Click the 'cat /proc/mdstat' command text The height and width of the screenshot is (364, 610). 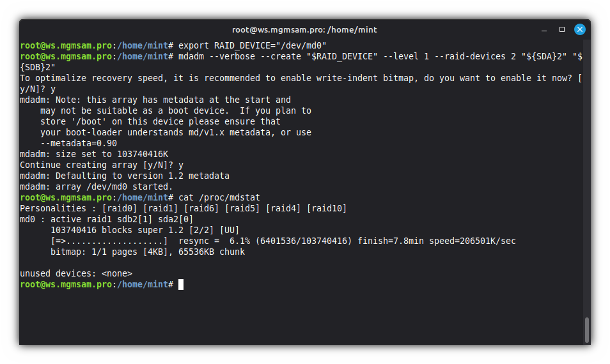point(219,197)
